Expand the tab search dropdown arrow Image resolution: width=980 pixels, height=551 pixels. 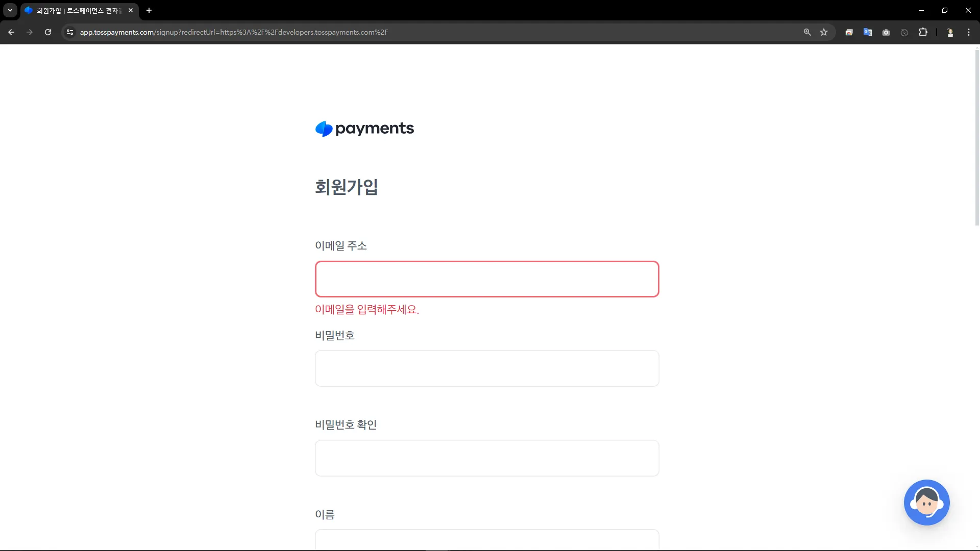[x=10, y=10]
